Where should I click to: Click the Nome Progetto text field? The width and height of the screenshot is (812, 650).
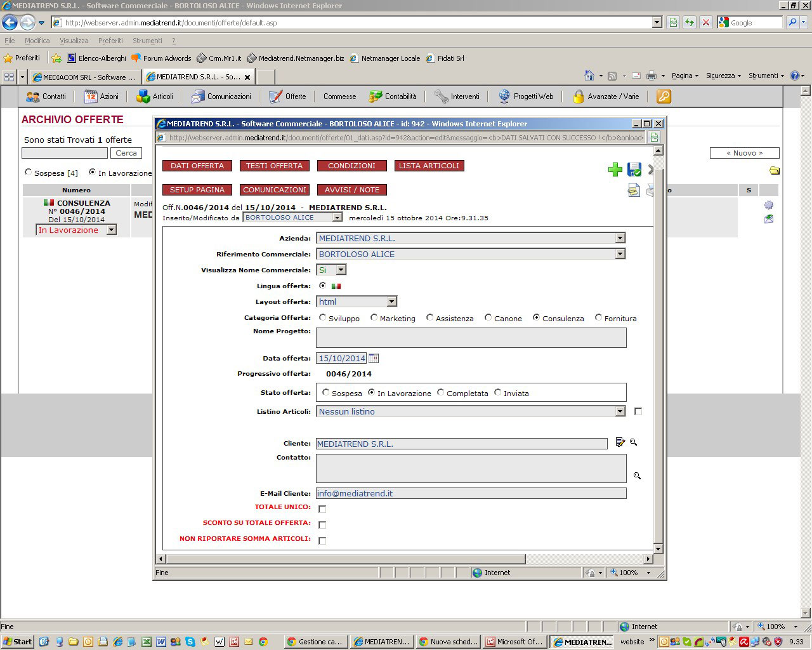click(x=471, y=338)
